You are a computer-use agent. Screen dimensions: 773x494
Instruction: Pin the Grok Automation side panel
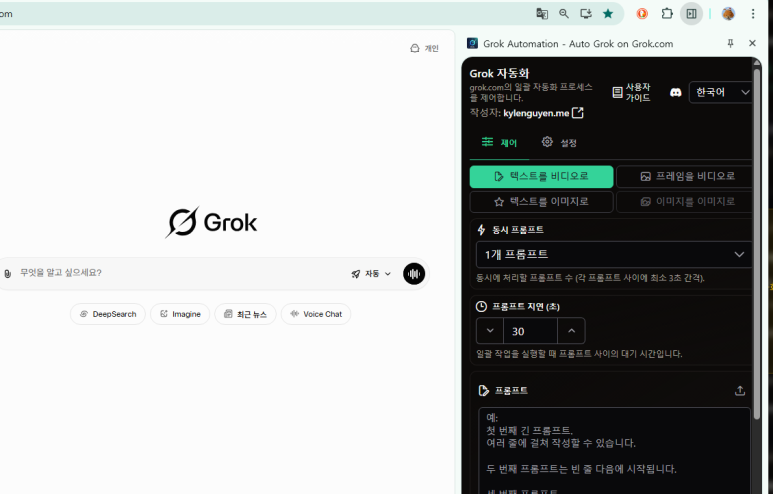[731, 43]
